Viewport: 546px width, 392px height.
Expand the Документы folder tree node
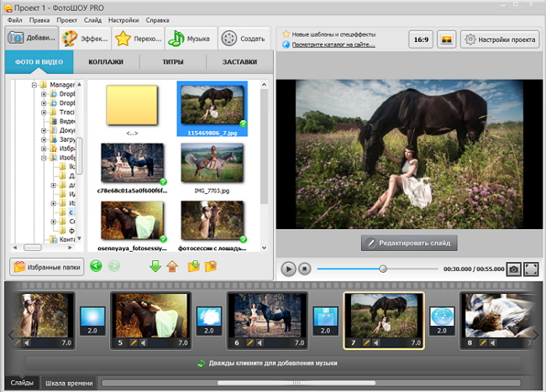[44, 131]
